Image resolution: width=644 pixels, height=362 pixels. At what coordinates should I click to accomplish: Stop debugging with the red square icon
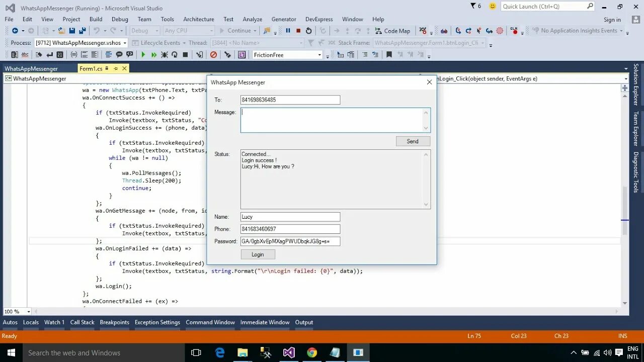coord(298,31)
